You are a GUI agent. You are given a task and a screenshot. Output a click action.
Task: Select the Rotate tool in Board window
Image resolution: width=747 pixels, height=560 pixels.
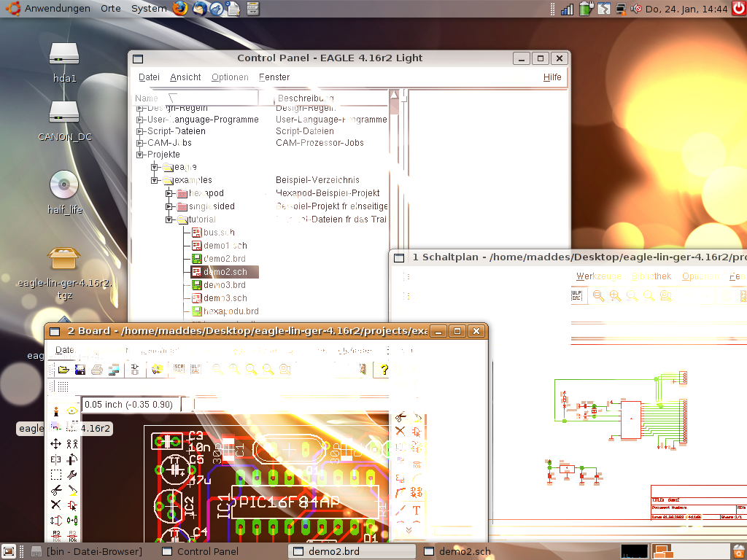(72, 459)
